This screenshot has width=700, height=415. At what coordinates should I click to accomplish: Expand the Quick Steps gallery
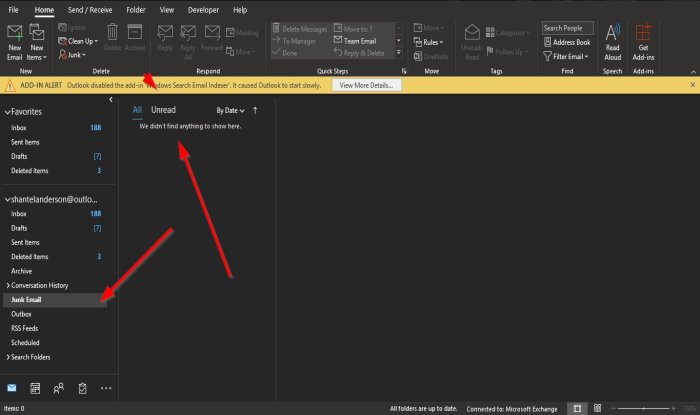399,53
